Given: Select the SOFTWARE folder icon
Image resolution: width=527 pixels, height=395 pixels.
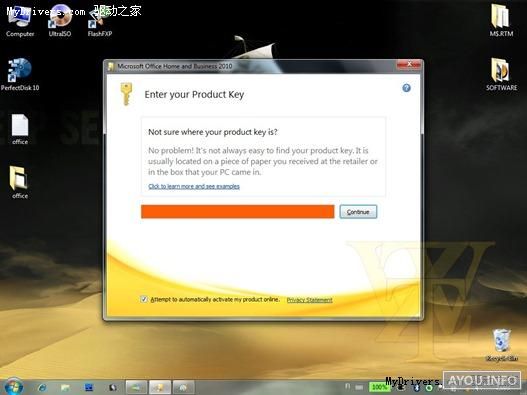Looking at the screenshot, I should click(x=501, y=75).
